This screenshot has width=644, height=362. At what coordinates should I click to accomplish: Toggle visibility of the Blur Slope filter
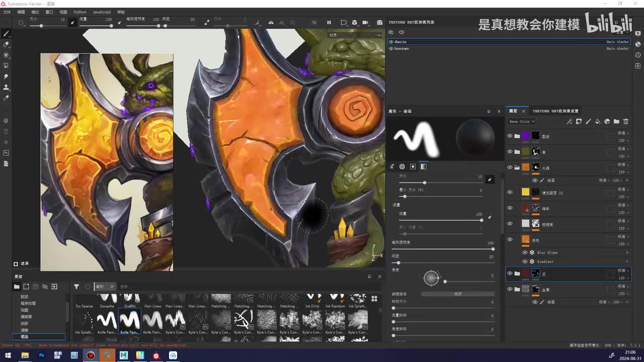point(525,252)
